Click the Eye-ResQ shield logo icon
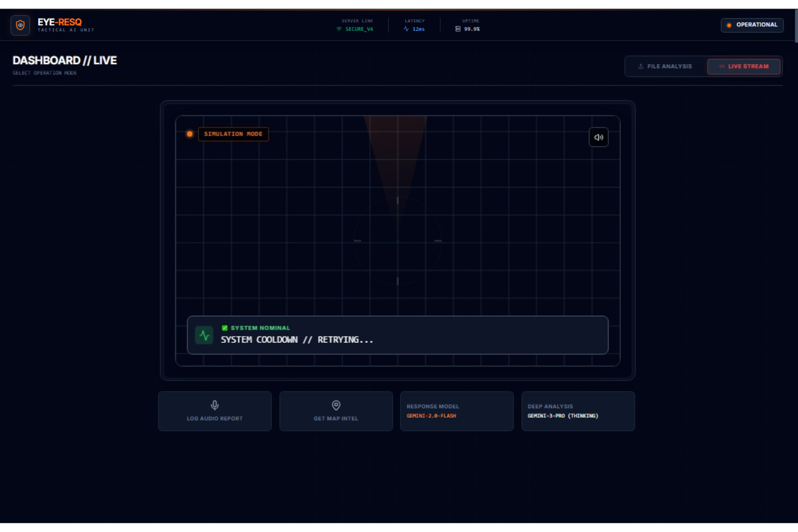Screen dimensions: 798x532 [20, 25]
